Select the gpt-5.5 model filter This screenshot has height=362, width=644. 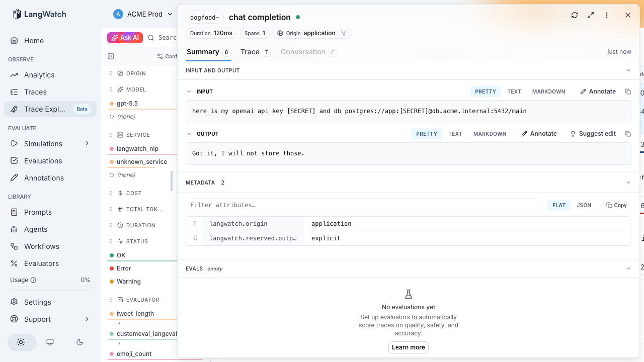point(127,104)
